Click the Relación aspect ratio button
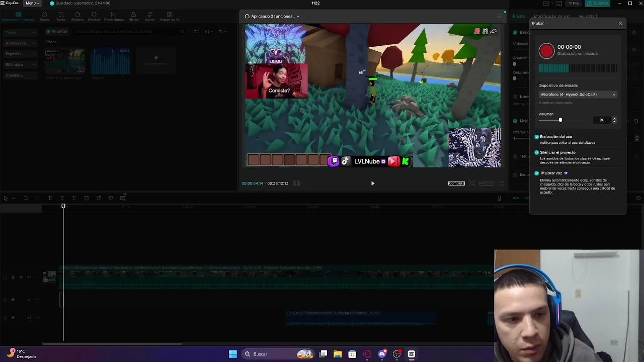This screenshot has width=644, height=362. pos(487,184)
